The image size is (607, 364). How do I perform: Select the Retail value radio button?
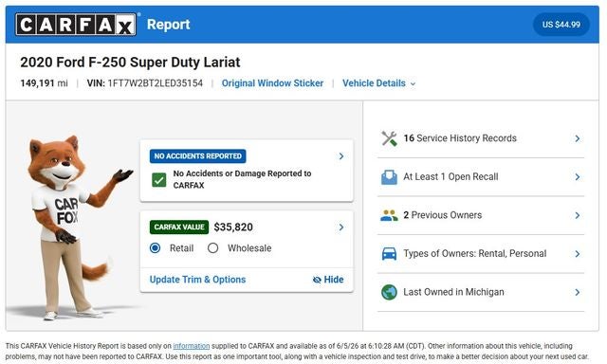(155, 248)
